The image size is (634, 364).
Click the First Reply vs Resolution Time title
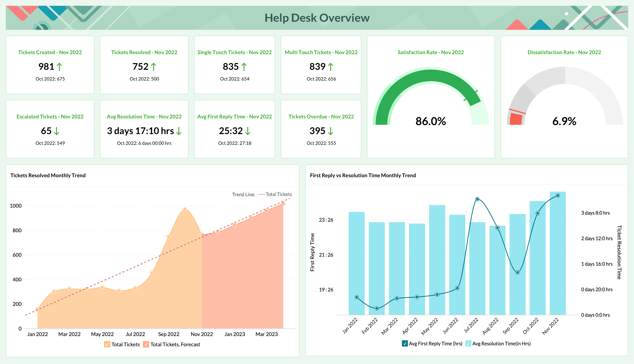(x=363, y=175)
